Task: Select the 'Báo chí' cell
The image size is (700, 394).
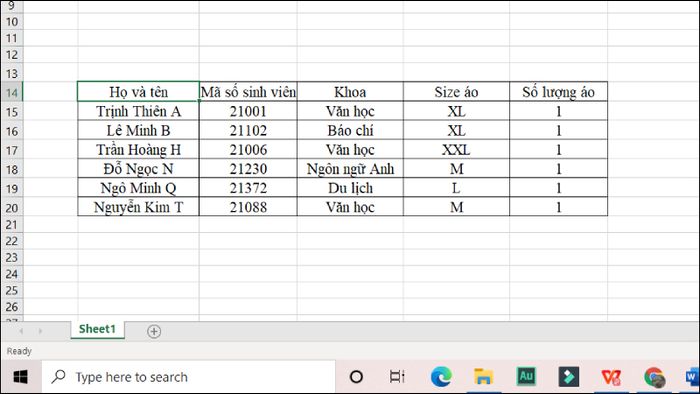Action: click(x=350, y=130)
